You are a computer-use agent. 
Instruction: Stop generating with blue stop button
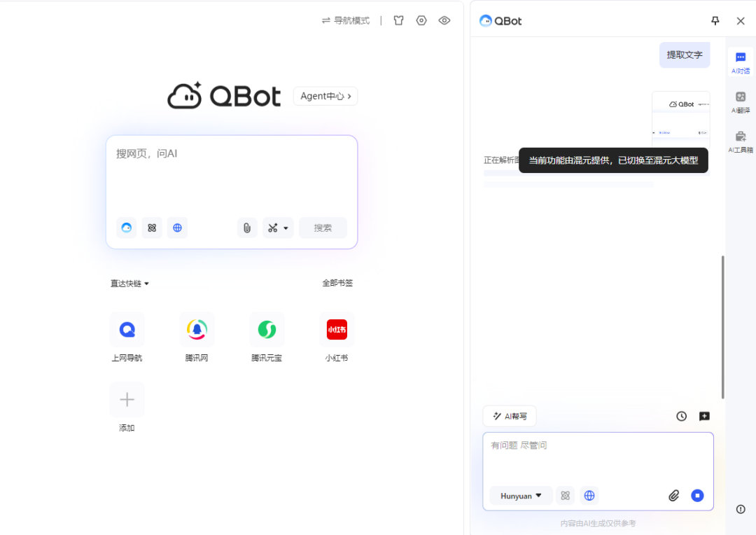(x=697, y=496)
